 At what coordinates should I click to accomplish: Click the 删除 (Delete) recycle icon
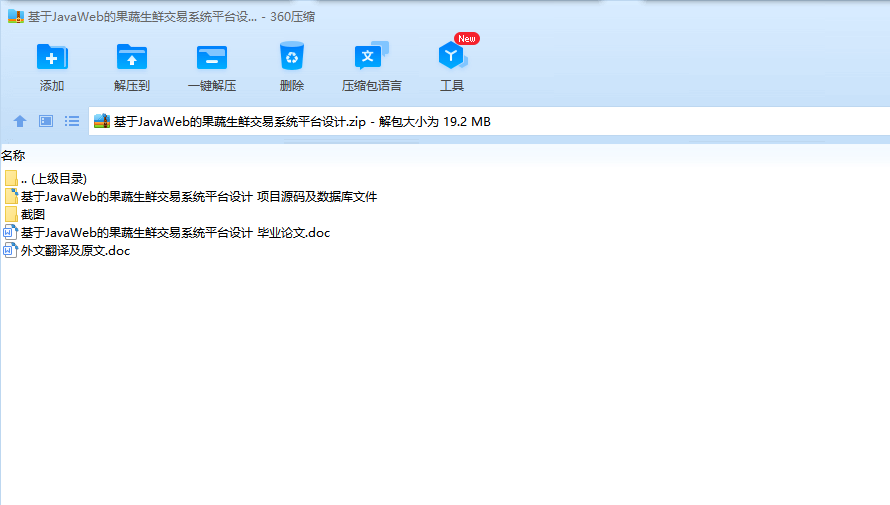pos(292,56)
